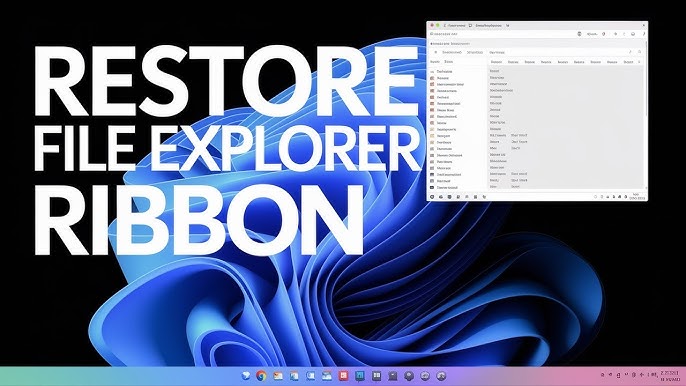Click the File Explorer window's vertical scrollbar
This screenshot has height=386, width=686.
(646, 79)
